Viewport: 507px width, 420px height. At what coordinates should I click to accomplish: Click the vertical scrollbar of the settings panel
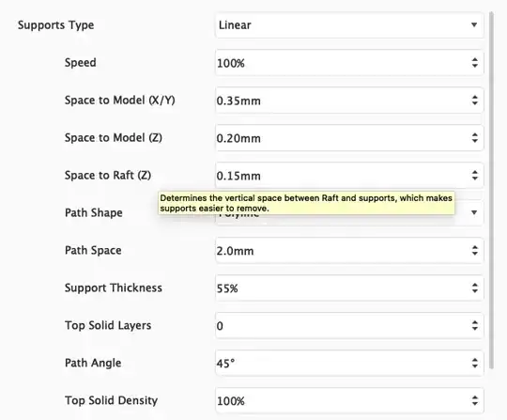click(x=491, y=190)
